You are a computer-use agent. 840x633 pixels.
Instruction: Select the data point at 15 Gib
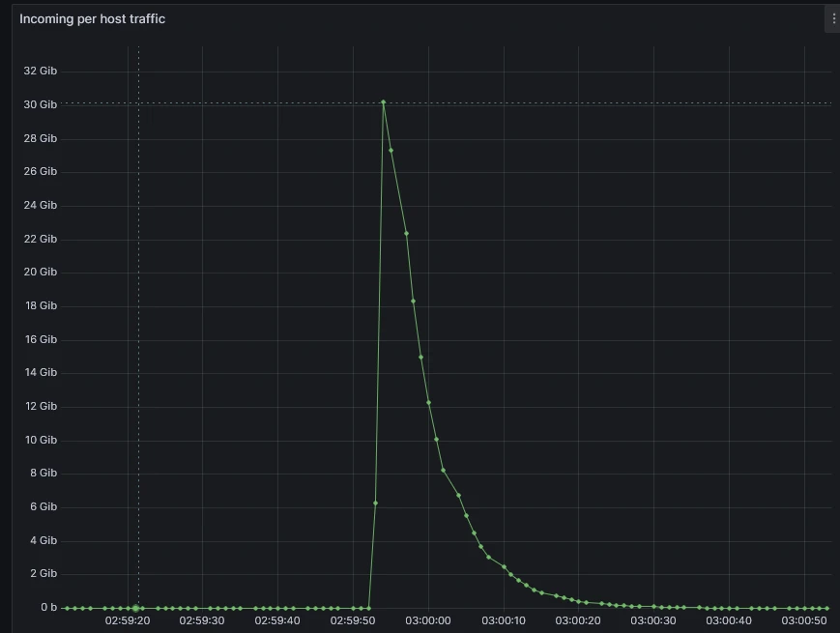pyautogui.click(x=420, y=357)
